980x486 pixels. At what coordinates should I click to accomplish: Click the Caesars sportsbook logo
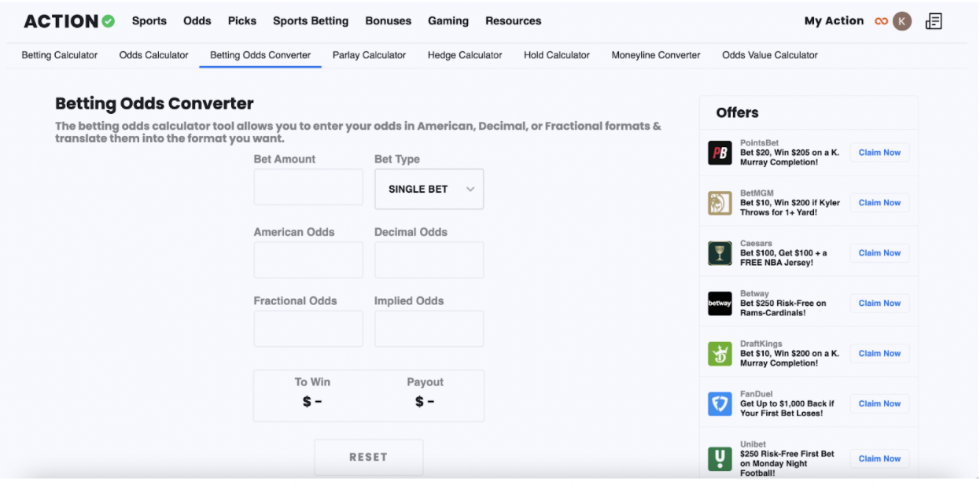(x=720, y=253)
